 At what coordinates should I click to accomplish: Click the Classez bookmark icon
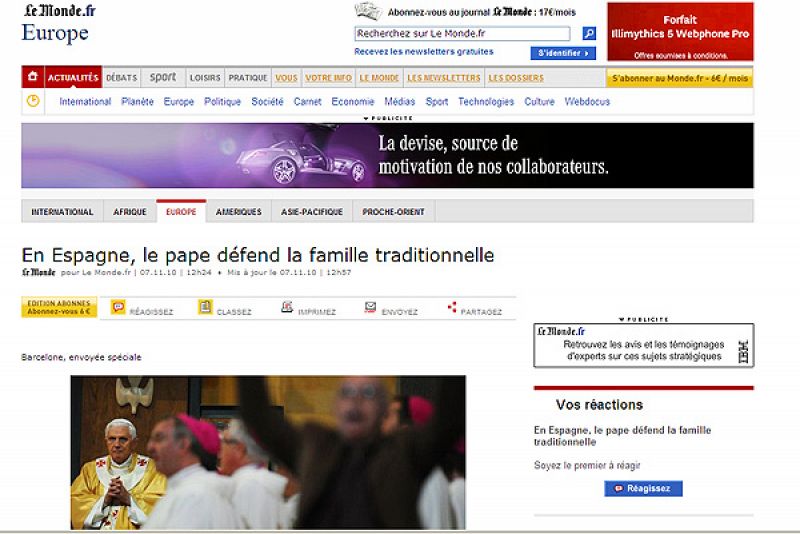205,307
